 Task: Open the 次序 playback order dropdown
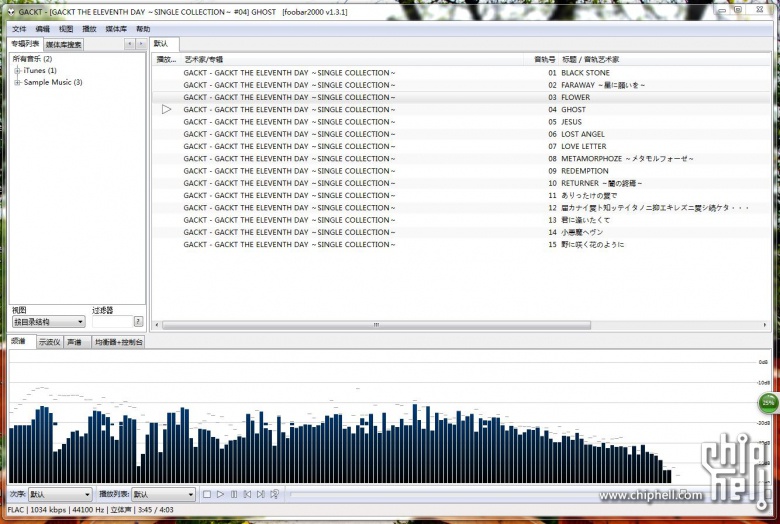point(60,494)
